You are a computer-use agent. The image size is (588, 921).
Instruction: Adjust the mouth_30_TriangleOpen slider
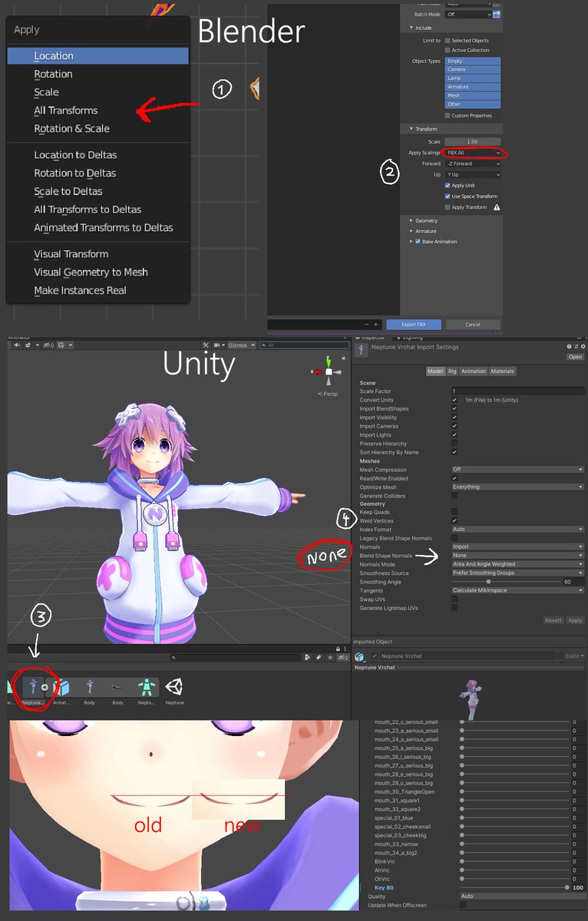click(514, 791)
